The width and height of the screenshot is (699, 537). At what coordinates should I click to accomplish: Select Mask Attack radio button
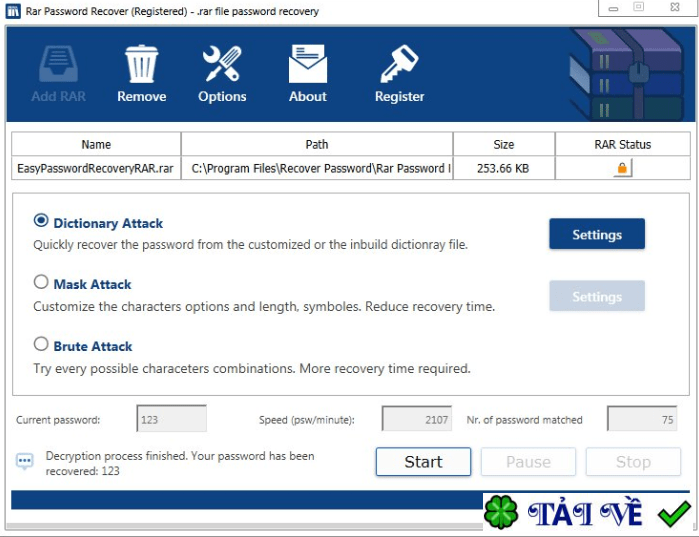pyautogui.click(x=41, y=282)
